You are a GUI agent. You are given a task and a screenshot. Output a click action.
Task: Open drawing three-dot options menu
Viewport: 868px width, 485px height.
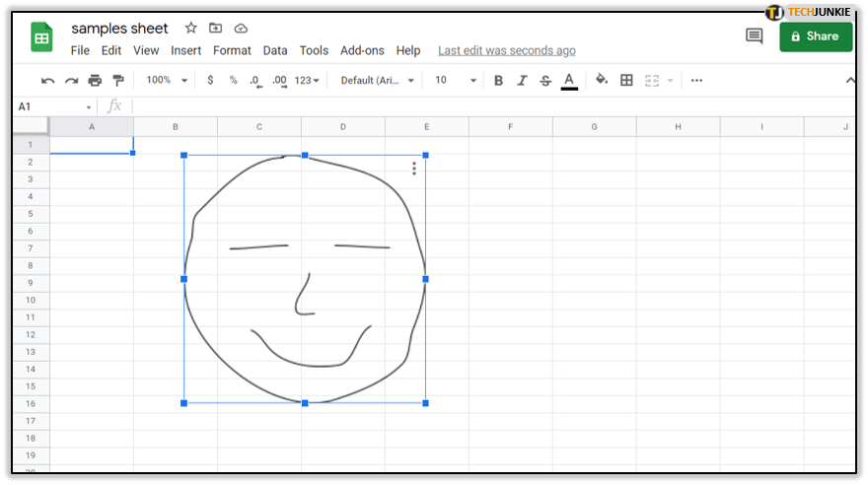tap(414, 169)
